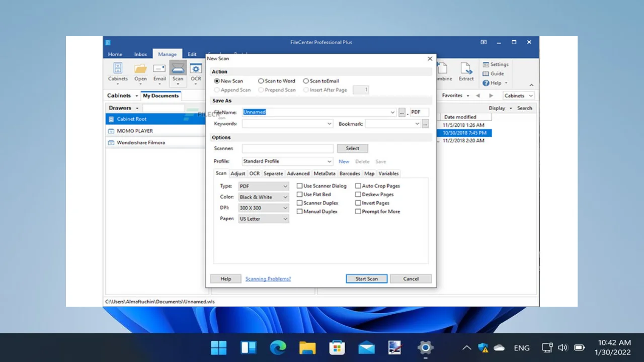Image resolution: width=644 pixels, height=362 pixels.
Task: Open Settings in the ribbon
Action: click(x=496, y=64)
